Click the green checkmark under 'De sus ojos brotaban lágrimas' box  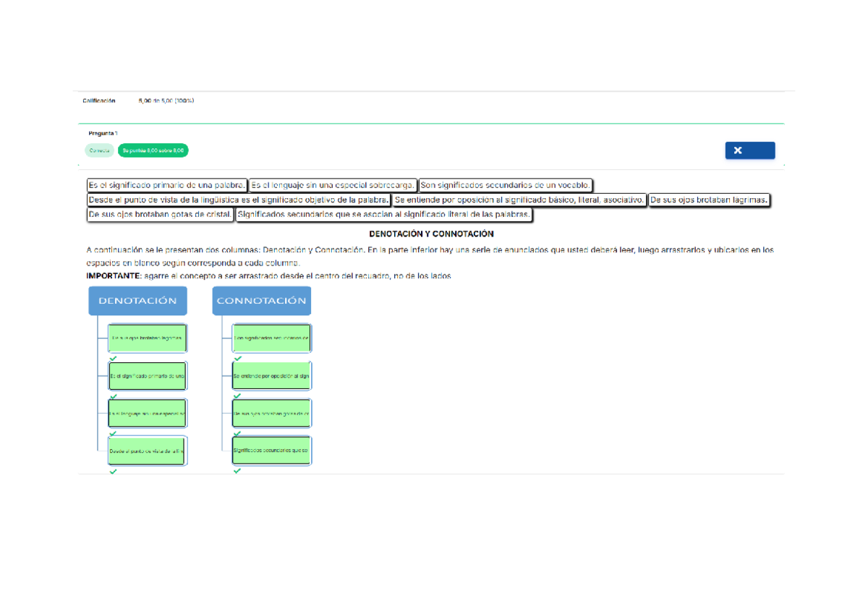pos(113,359)
